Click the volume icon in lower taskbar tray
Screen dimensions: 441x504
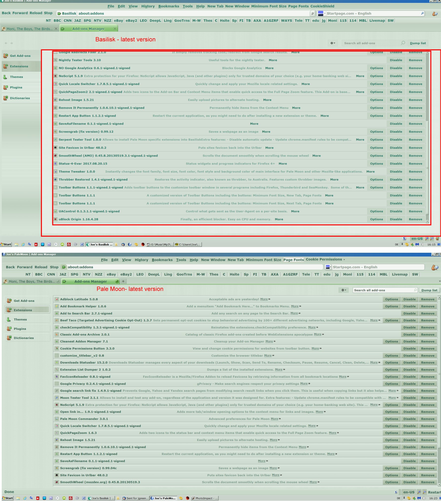pos(424,498)
